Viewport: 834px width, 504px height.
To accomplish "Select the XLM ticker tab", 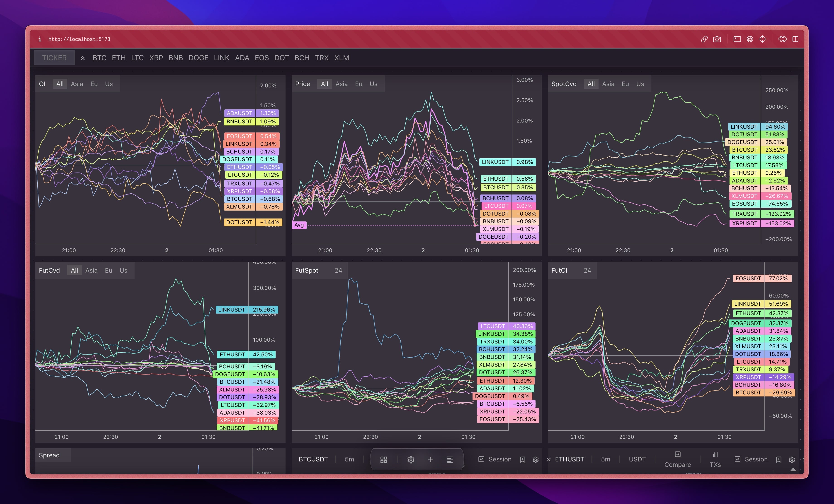I will tap(342, 58).
